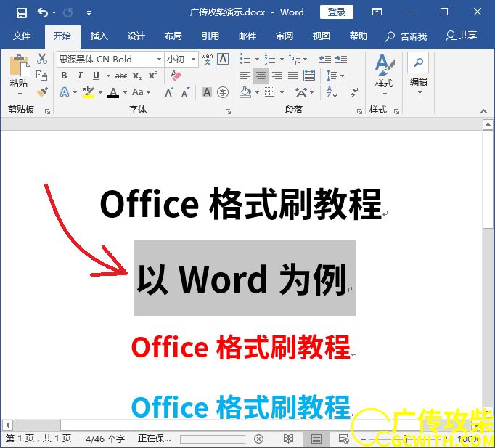Image resolution: width=495 pixels, height=448 pixels.
Task: Click the 粘贴 paste button
Action: 20,75
